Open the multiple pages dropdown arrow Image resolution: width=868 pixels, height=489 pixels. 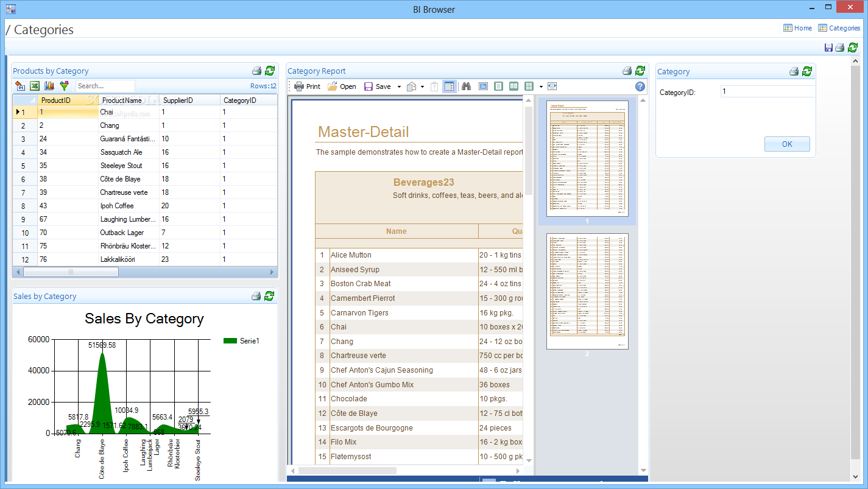(x=541, y=86)
